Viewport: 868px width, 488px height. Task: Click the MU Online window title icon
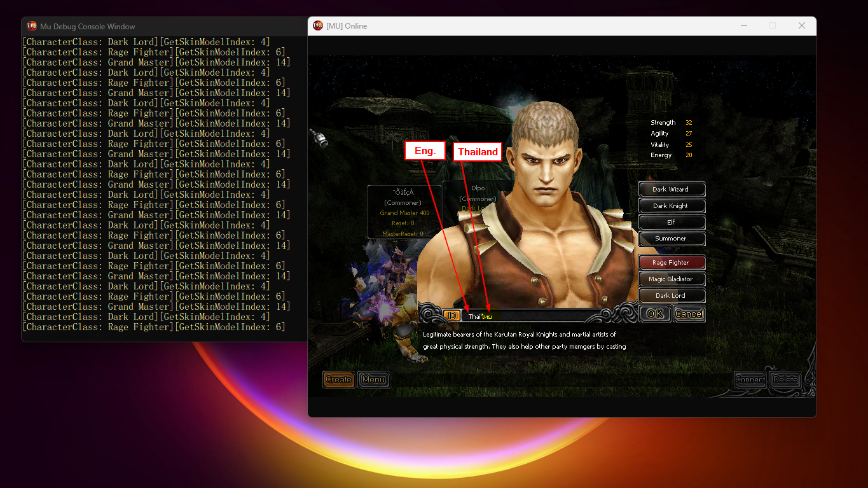coord(318,26)
